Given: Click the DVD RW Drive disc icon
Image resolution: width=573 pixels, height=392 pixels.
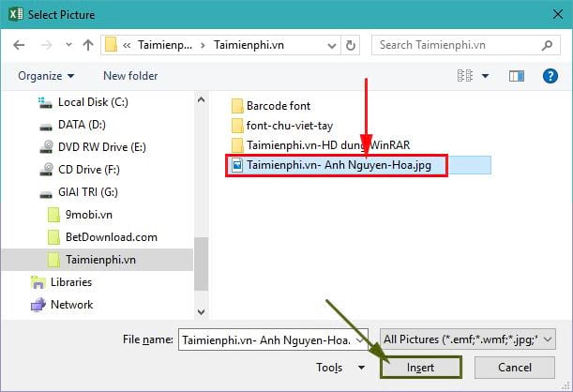Looking at the screenshot, I should tap(46, 147).
